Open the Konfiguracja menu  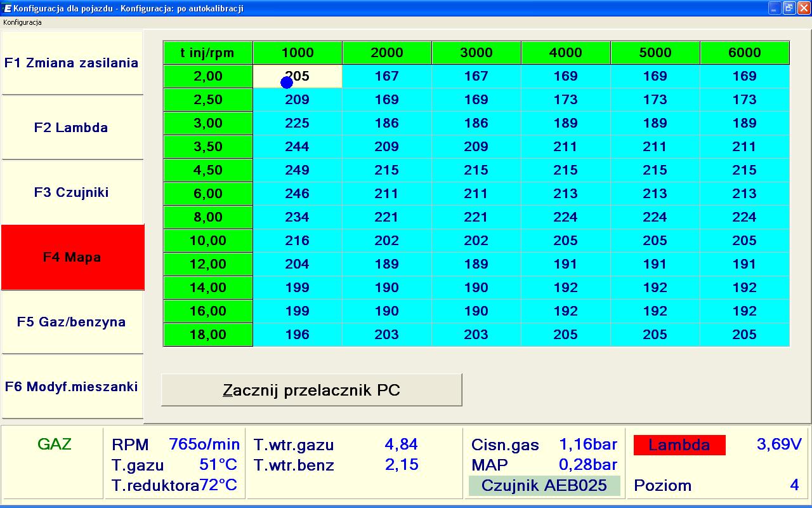[x=22, y=22]
